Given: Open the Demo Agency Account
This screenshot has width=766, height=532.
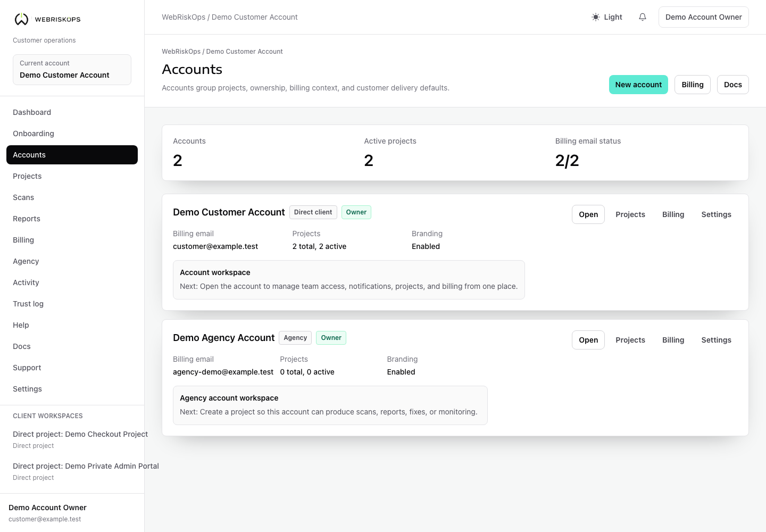Looking at the screenshot, I should tap(588, 340).
